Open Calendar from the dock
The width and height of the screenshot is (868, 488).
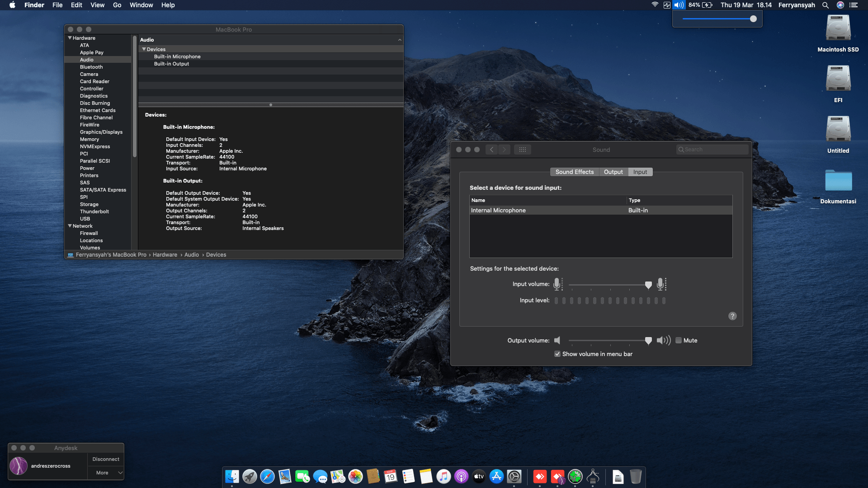(x=391, y=476)
